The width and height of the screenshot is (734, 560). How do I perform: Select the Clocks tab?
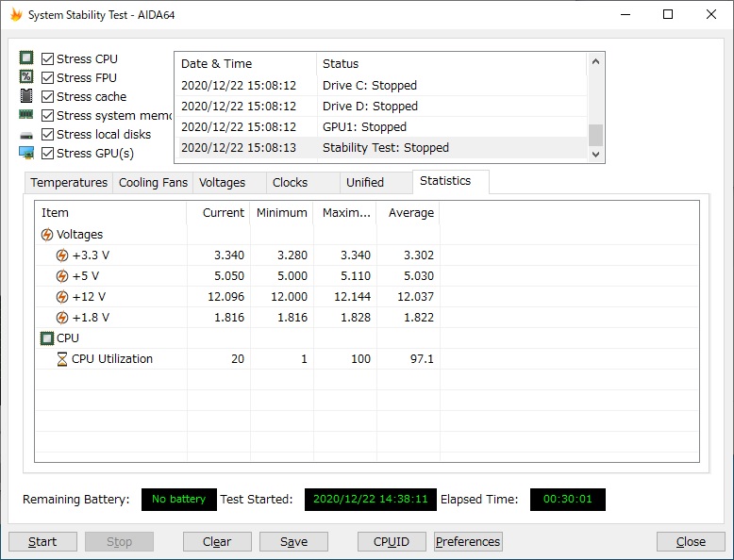(290, 183)
